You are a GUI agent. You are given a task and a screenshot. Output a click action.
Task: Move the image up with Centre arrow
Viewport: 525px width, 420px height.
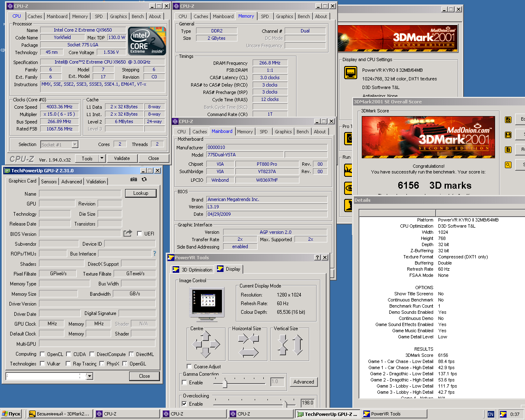[x=205, y=336]
